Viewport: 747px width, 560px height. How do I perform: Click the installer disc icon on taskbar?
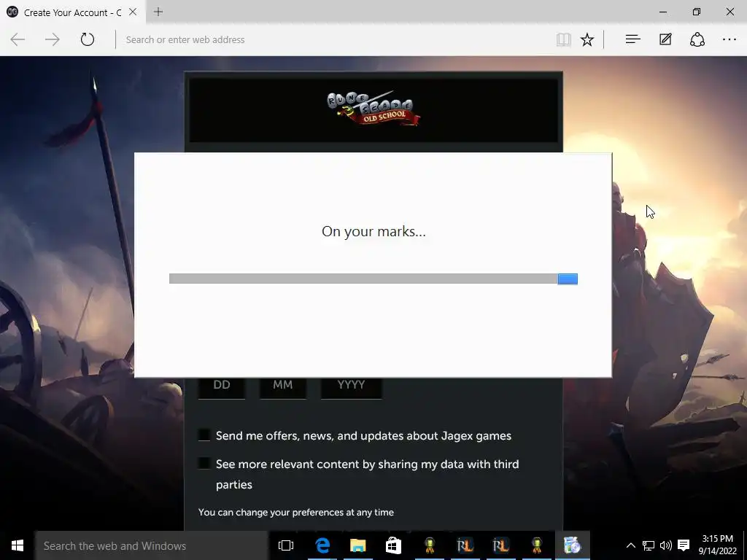tap(572, 545)
